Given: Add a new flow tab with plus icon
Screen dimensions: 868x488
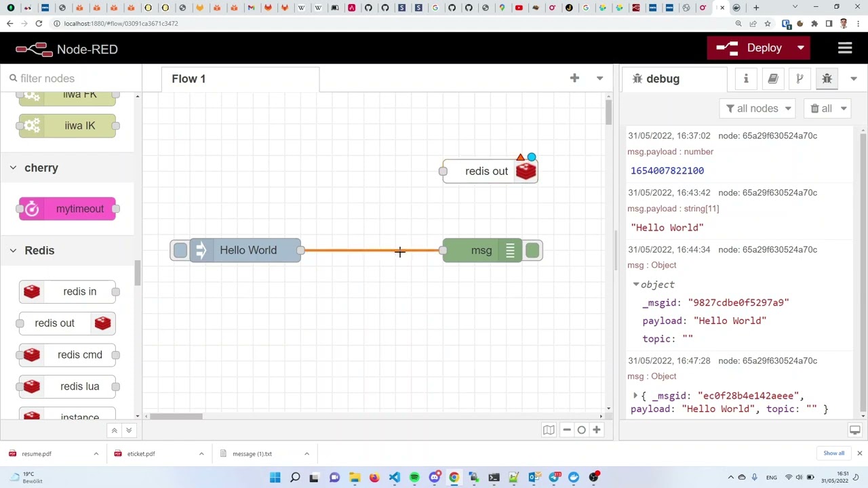Looking at the screenshot, I should pos(574,79).
